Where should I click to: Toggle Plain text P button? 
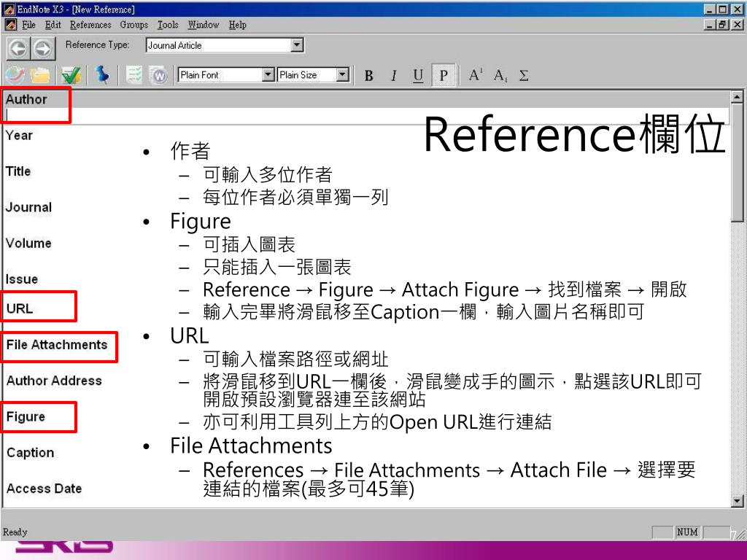[x=444, y=75]
